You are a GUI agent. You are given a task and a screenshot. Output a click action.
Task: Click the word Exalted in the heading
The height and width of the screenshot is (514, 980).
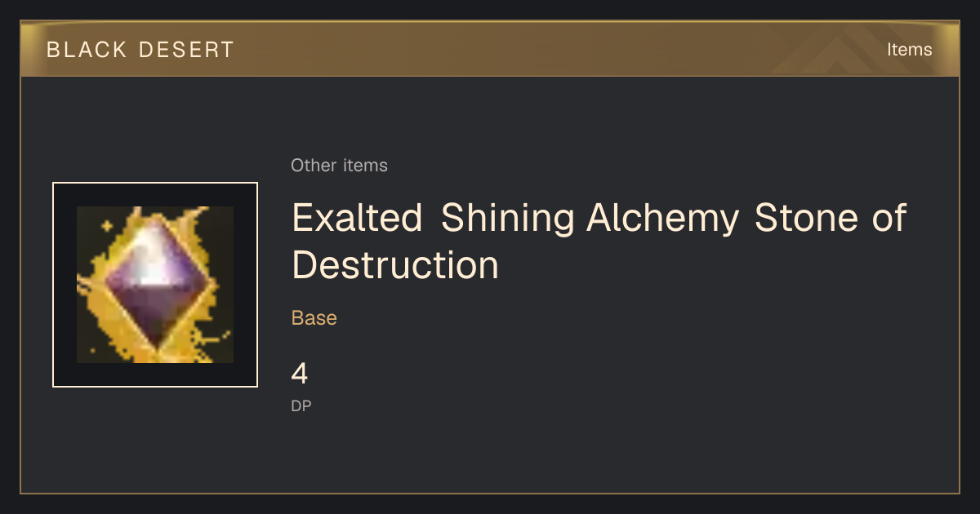(357, 218)
